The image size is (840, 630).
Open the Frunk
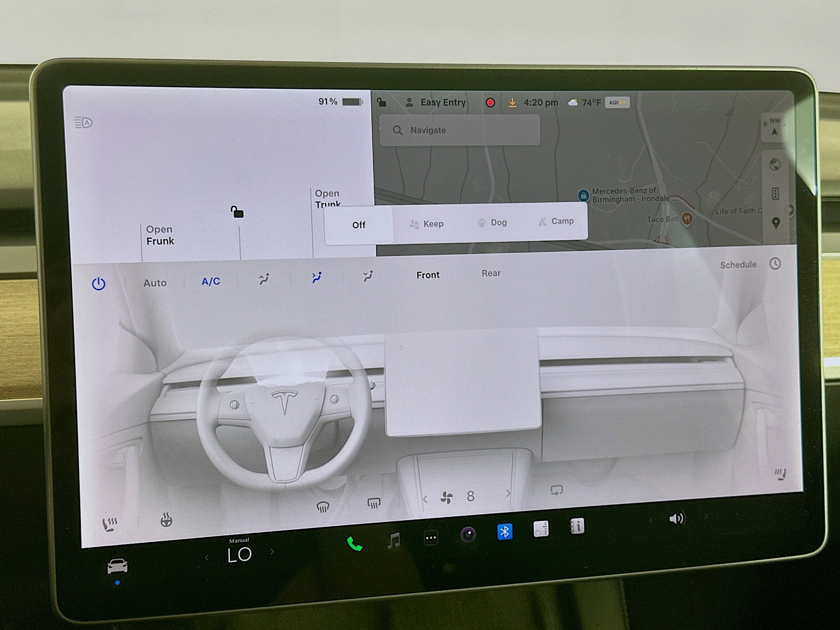pyautogui.click(x=160, y=235)
